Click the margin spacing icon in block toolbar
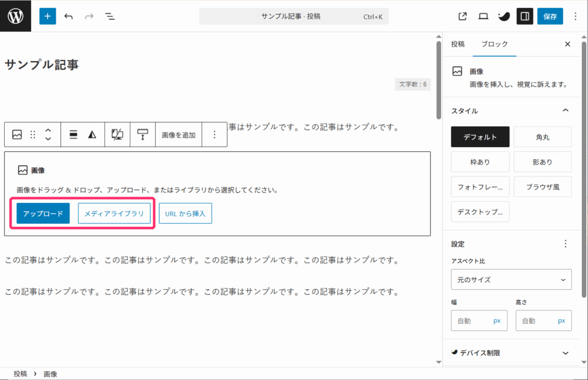588x380 pixels. point(142,135)
